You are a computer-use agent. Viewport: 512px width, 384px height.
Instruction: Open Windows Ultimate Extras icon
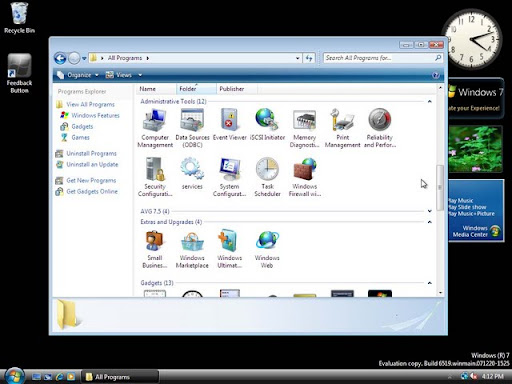point(229,249)
